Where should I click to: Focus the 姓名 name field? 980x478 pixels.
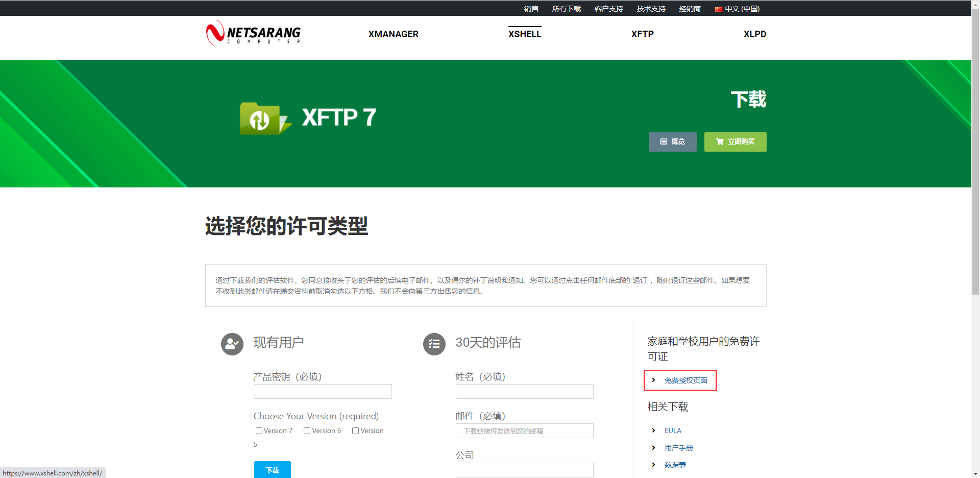point(525,391)
